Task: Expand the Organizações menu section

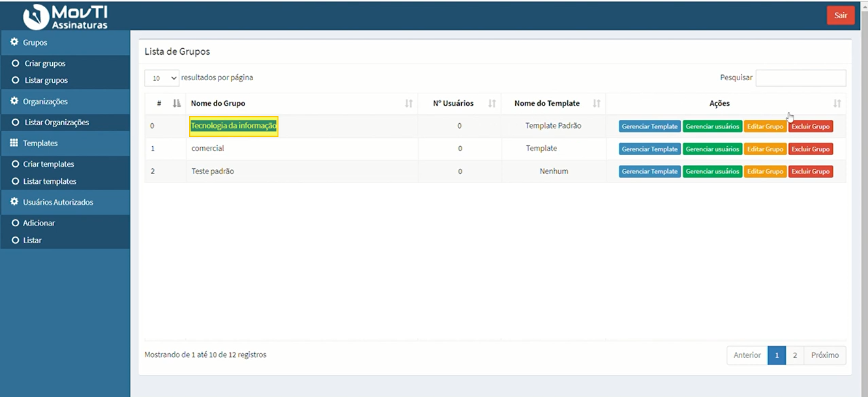Action: click(x=65, y=102)
